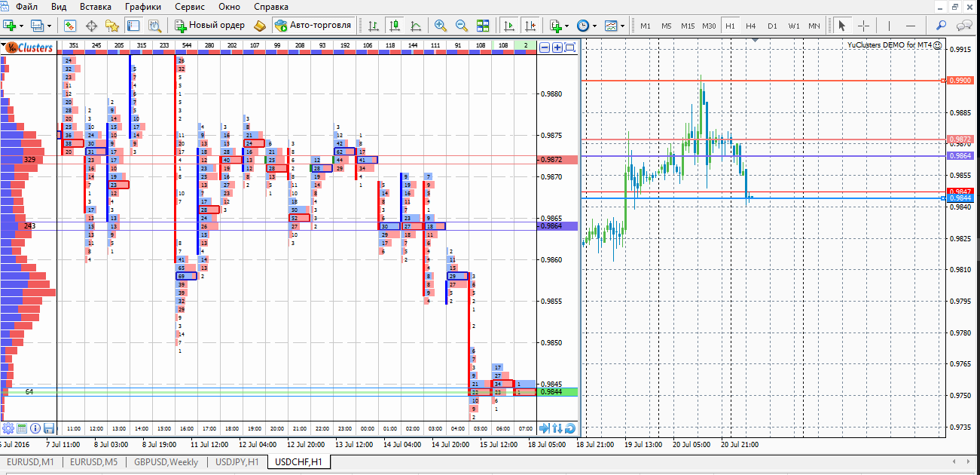Switch to the GBPUSD,Weekly chart tab
This screenshot has width=980, height=475.
166,461
